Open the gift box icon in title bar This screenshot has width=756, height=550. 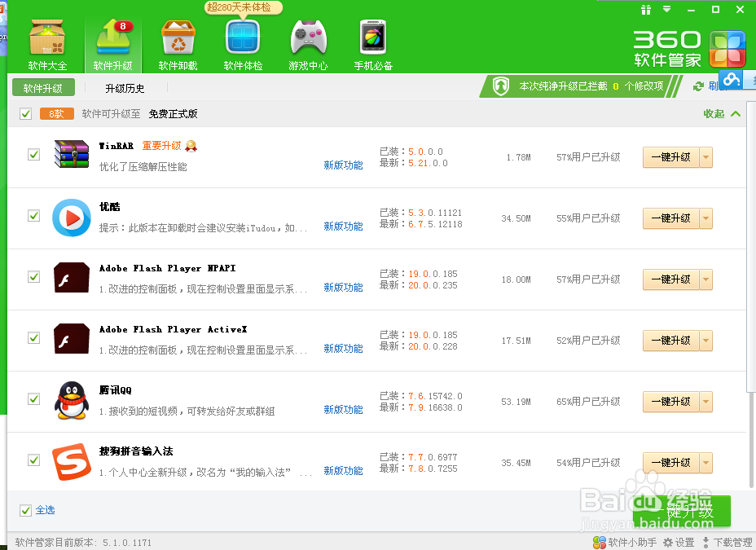pyautogui.click(x=646, y=10)
